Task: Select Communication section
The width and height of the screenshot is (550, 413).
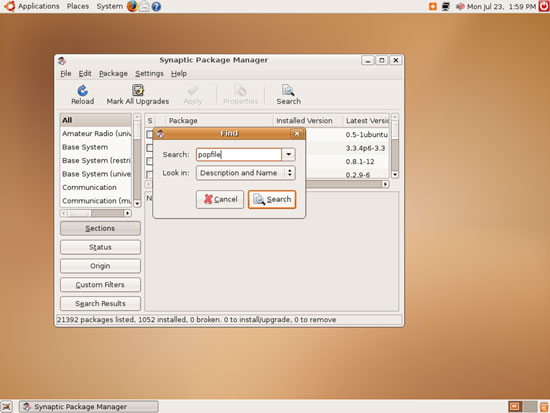Action: pyautogui.click(x=96, y=187)
